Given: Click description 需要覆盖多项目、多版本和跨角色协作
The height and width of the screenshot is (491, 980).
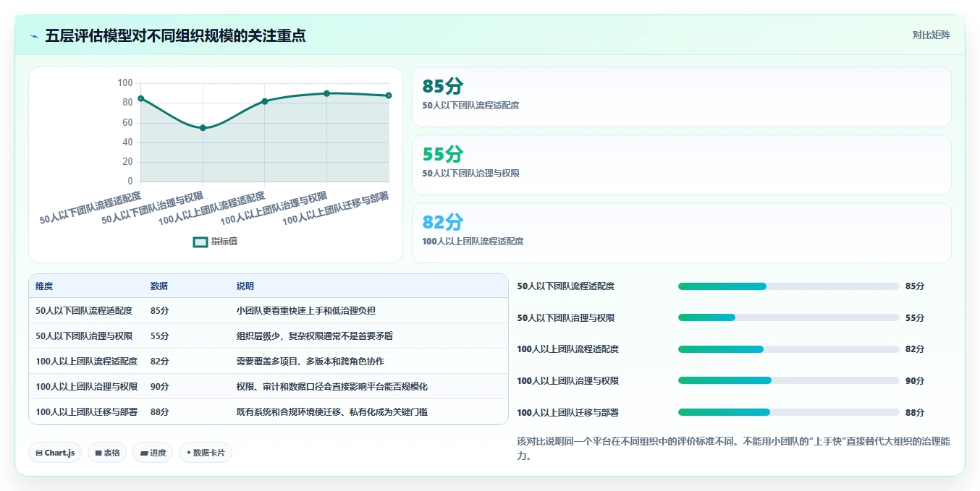Looking at the screenshot, I should (311, 362).
